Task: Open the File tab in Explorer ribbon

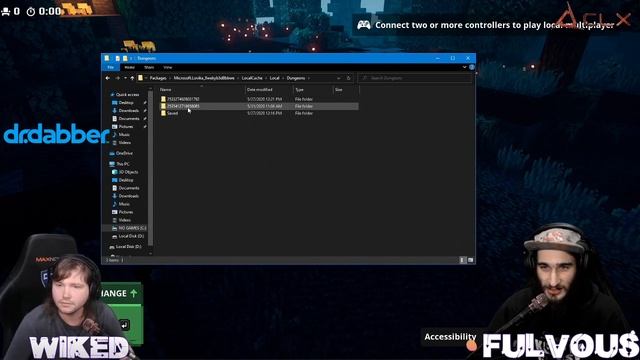Action: coord(110,67)
